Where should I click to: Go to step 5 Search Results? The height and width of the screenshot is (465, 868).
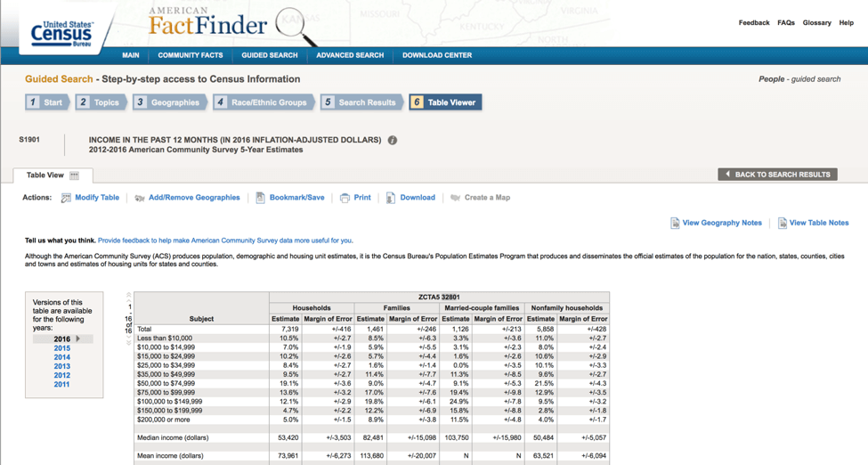click(362, 102)
